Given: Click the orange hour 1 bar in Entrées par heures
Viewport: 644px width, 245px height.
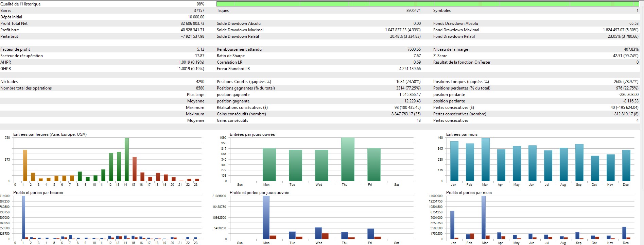Looking at the screenshot, I should [x=25, y=165].
